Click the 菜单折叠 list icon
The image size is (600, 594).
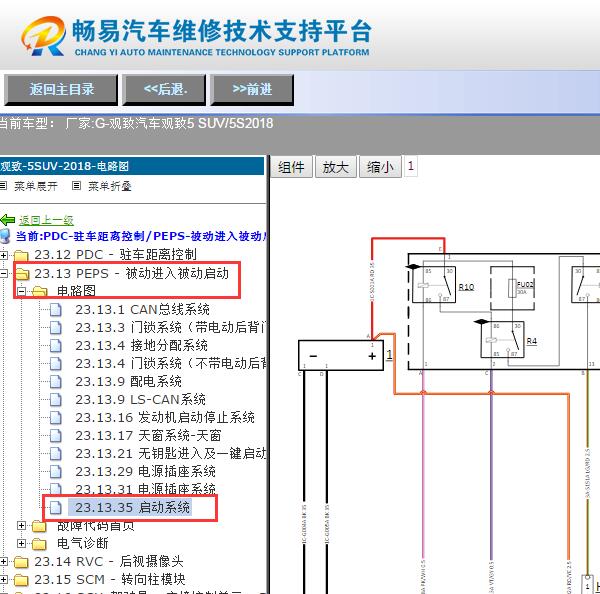[77, 186]
